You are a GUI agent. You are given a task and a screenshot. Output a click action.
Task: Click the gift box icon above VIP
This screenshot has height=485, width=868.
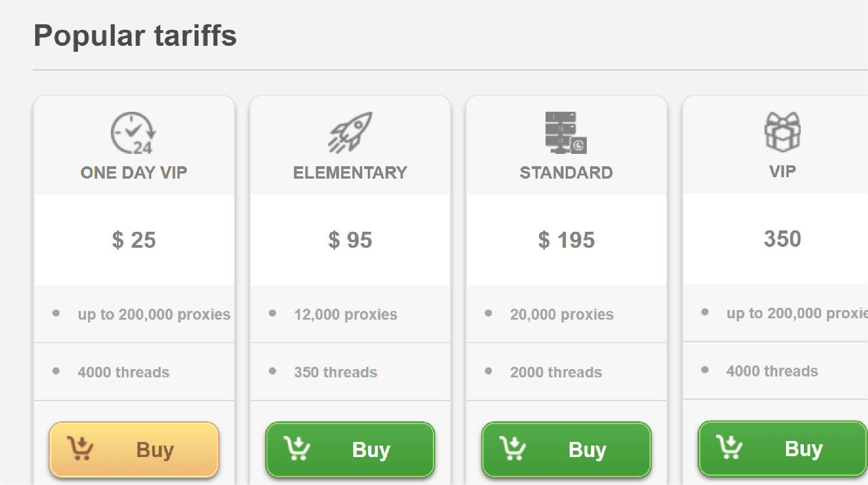click(782, 132)
